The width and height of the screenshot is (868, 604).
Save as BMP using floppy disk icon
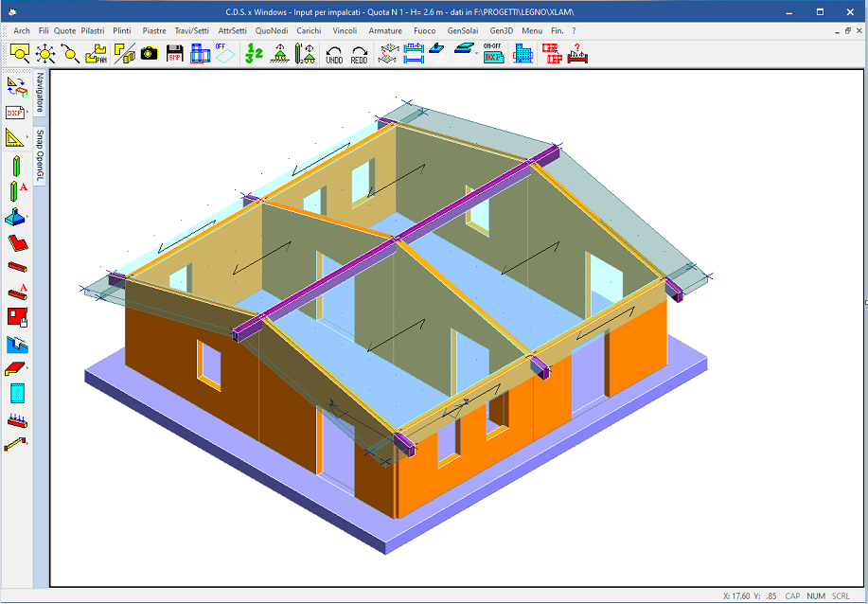[x=174, y=54]
